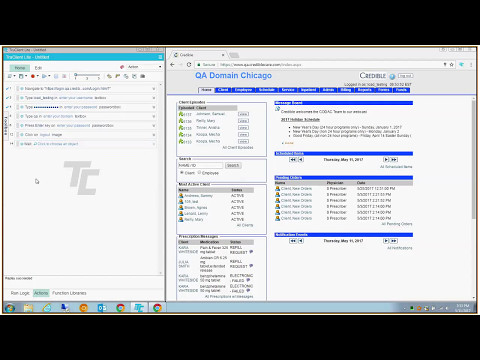Viewport: 480px width, 360px height.
Task: Open the All Clients link
Action: click(245, 225)
